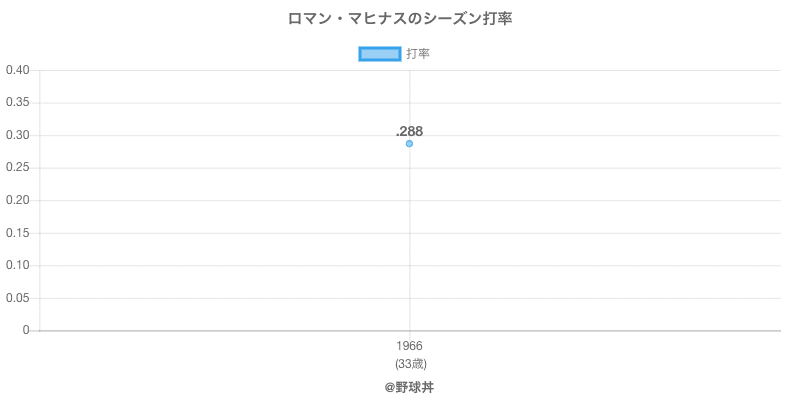Click the (33歳) age label
The width and height of the screenshot is (800, 400).
[x=409, y=363]
